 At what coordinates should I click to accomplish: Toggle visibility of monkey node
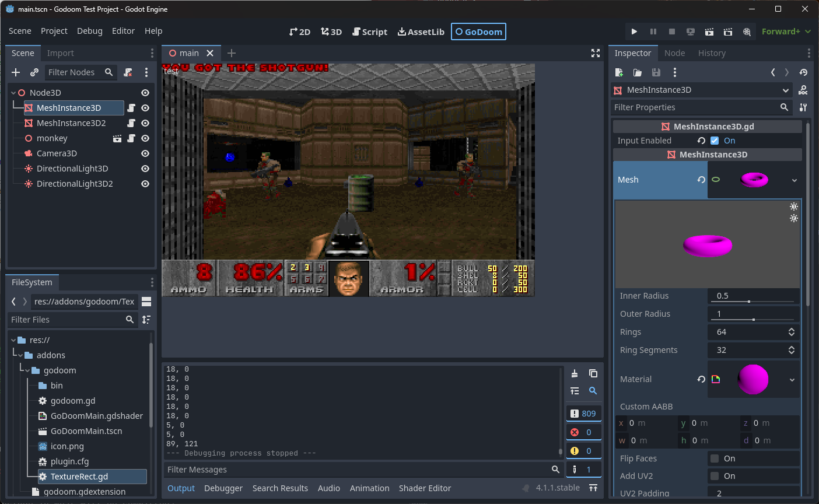coord(145,138)
